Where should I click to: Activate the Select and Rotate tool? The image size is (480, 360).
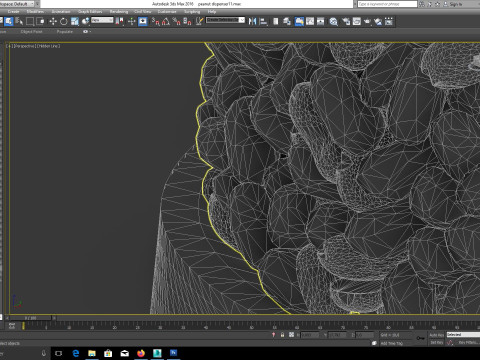[x=63, y=22]
